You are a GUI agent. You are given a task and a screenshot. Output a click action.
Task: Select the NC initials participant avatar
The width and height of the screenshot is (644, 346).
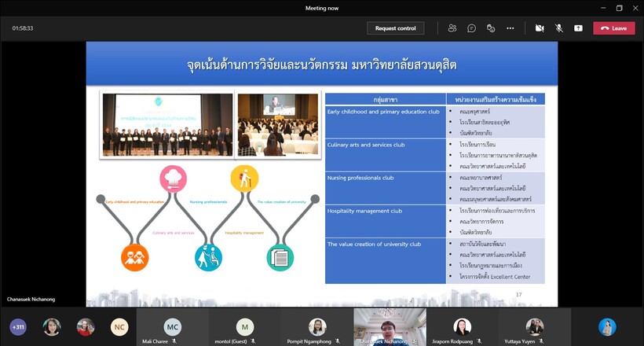click(119, 326)
